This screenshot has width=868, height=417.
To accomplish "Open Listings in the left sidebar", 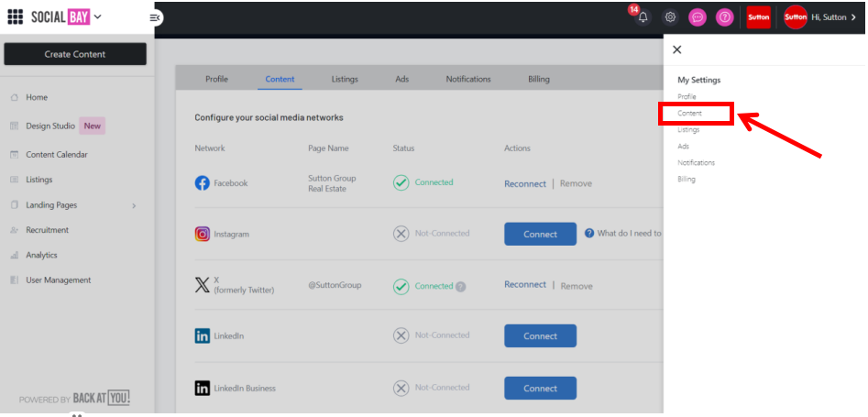I will pyautogui.click(x=38, y=180).
